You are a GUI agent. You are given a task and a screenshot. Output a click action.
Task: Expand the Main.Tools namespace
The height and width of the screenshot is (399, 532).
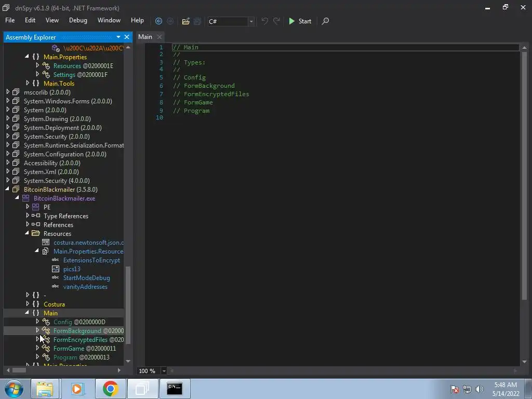coord(28,83)
